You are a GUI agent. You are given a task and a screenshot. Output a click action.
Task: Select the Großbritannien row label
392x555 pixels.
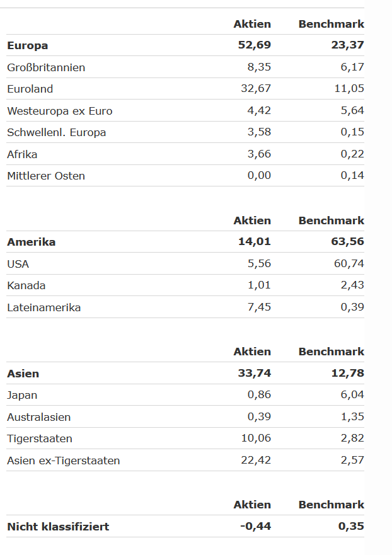point(46,67)
